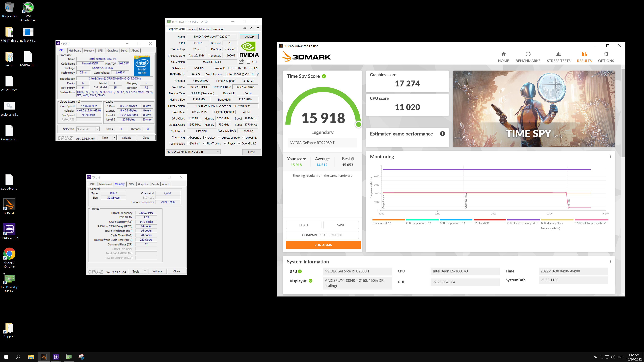Click the Best score info icon
The height and width of the screenshot is (362, 644).
point(353,159)
